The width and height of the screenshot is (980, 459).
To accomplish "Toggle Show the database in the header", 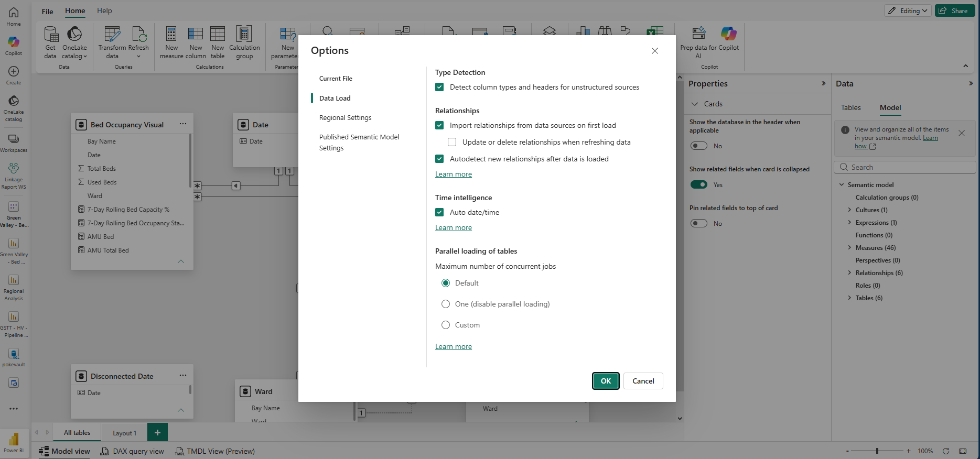I will click(x=699, y=146).
